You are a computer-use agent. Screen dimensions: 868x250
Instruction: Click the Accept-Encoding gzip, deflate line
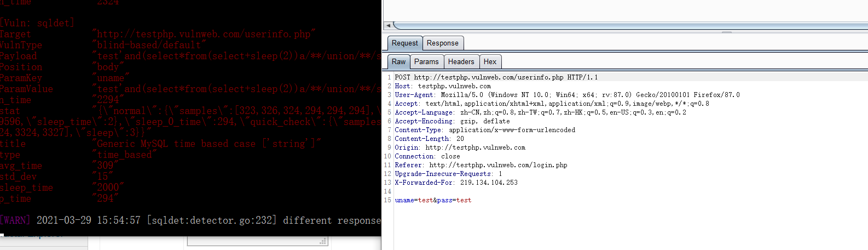pyautogui.click(x=452, y=121)
